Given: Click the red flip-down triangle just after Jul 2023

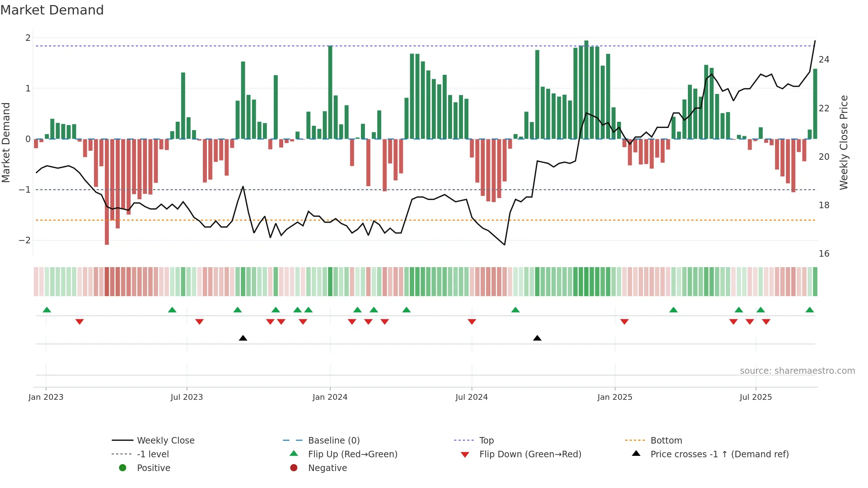Looking at the screenshot, I should tap(199, 322).
